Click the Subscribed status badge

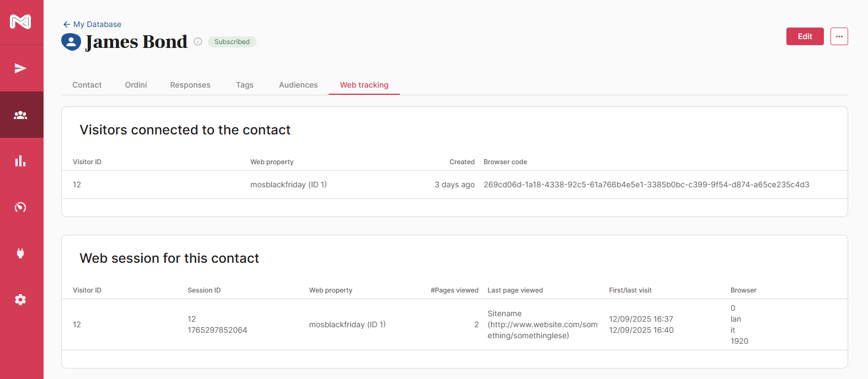[x=232, y=42]
